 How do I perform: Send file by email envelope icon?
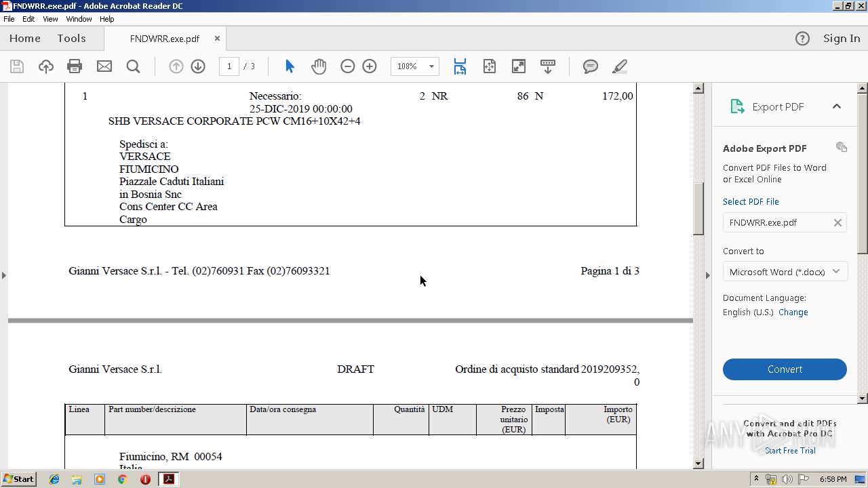pos(104,66)
